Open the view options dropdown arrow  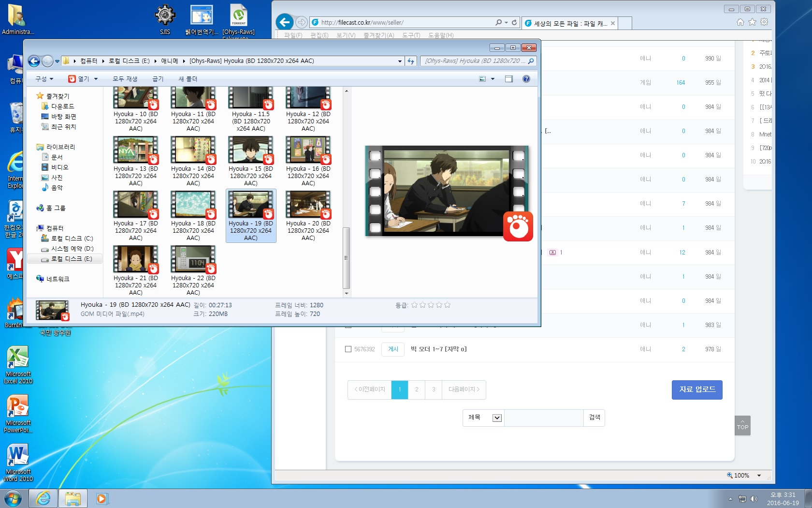coord(493,79)
